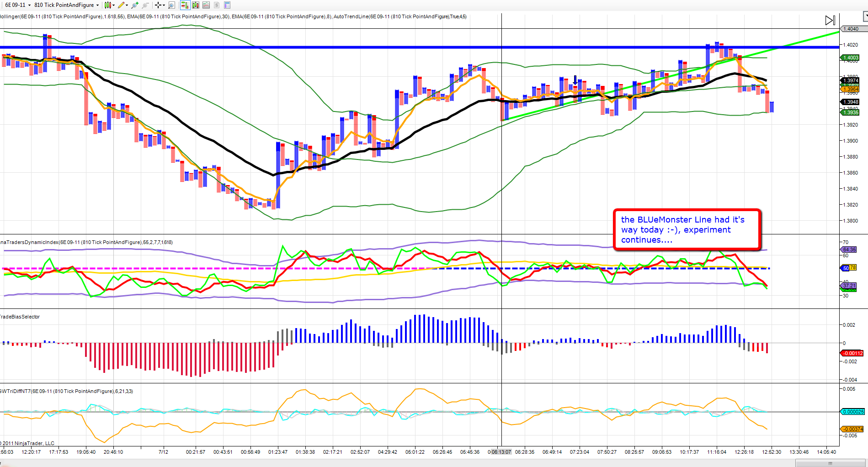The width and height of the screenshot is (868, 467).
Task: Select the pencil drawing tools icon
Action: pos(121,5)
